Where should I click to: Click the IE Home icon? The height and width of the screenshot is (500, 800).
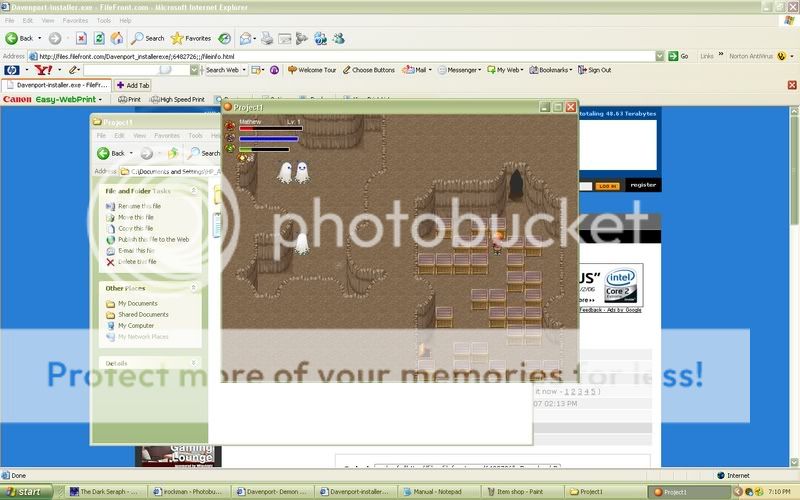tap(116, 38)
